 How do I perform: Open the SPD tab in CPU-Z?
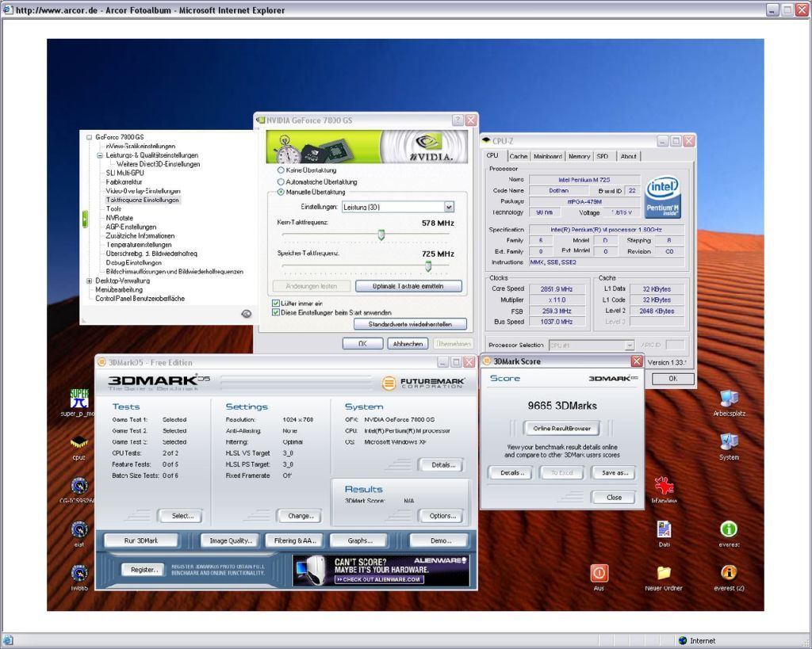(603, 156)
